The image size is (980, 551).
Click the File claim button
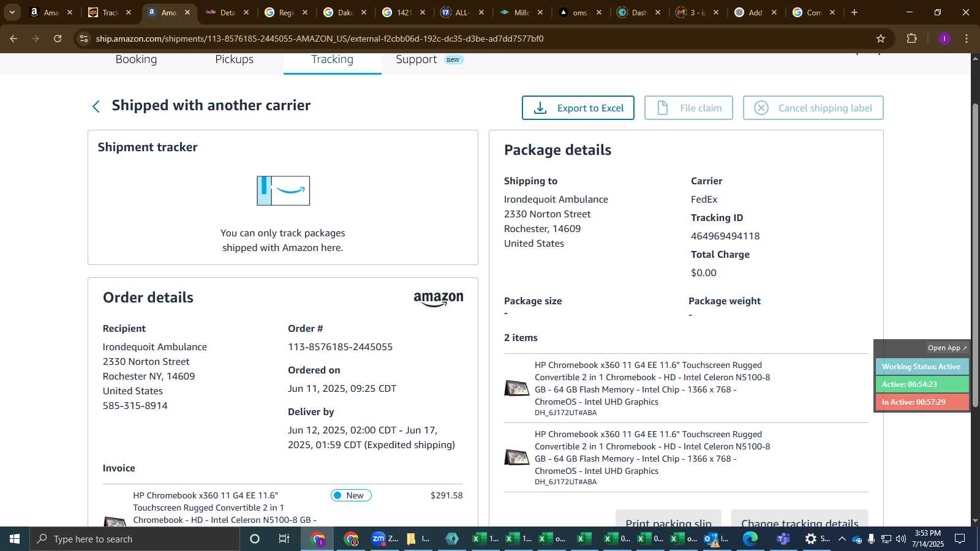tap(688, 108)
